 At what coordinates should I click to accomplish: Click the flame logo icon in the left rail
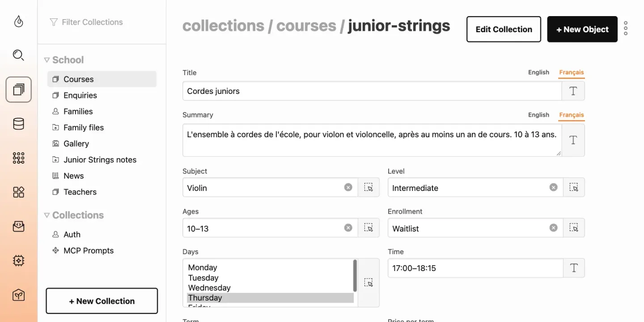pyautogui.click(x=18, y=21)
